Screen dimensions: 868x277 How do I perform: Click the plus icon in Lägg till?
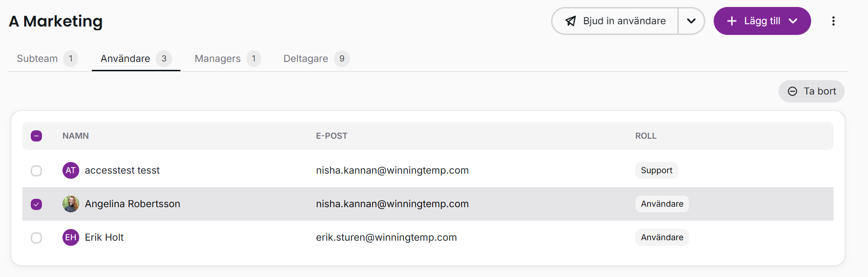(732, 21)
